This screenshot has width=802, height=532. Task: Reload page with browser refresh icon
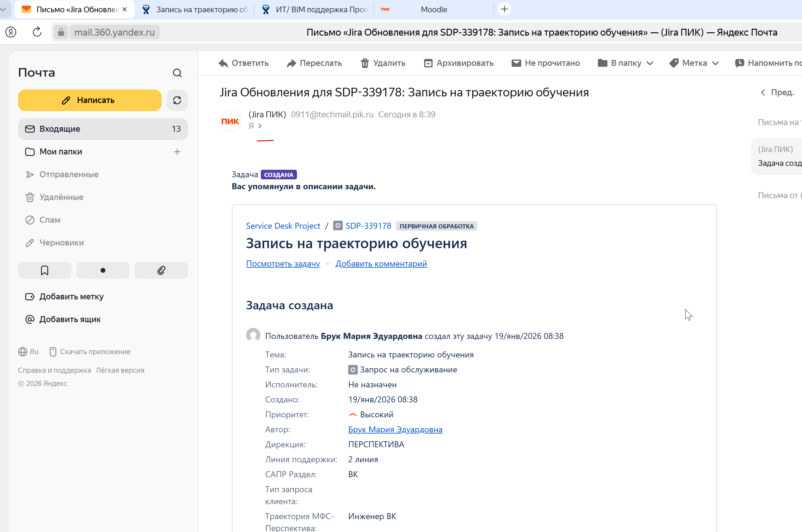point(37,32)
